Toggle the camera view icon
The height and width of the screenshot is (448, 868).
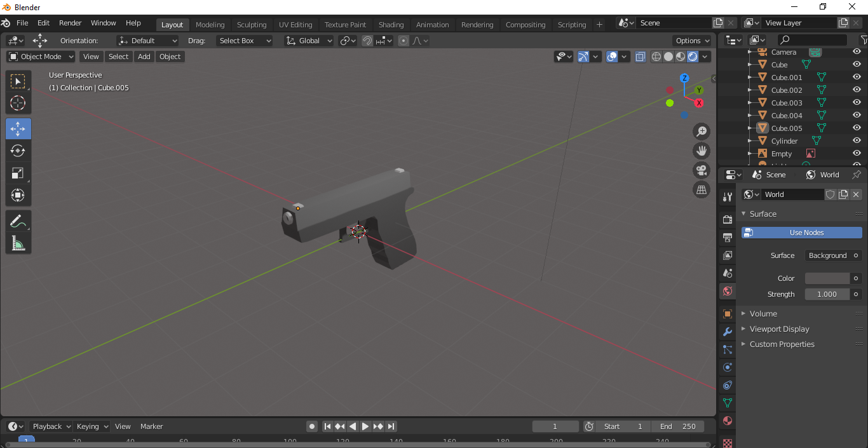click(x=702, y=170)
